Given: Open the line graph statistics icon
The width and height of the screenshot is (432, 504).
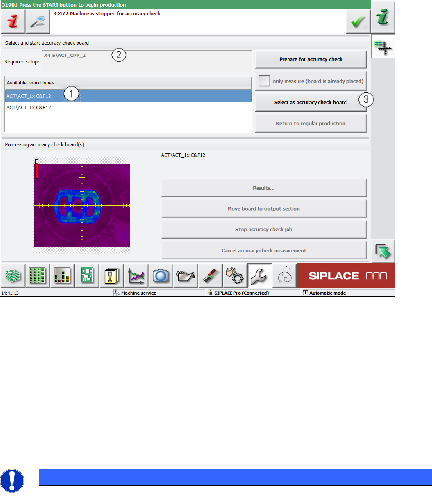Looking at the screenshot, I should click(136, 276).
